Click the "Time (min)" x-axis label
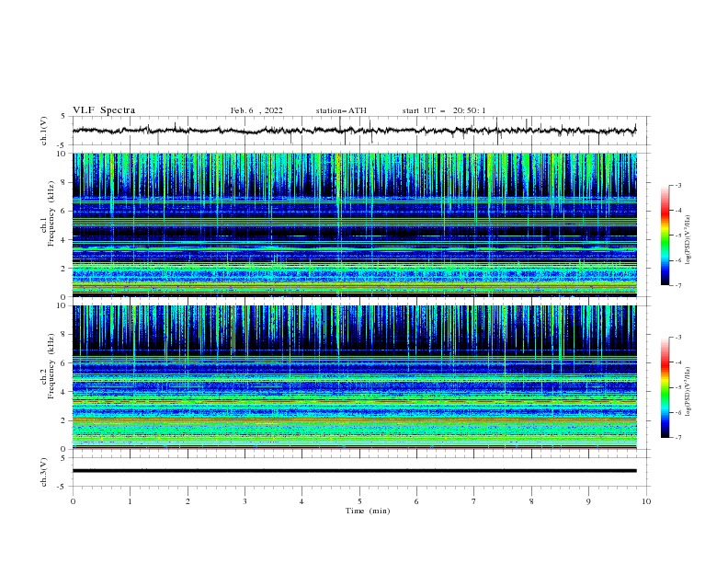This screenshot has height=563, width=728. pos(368,511)
